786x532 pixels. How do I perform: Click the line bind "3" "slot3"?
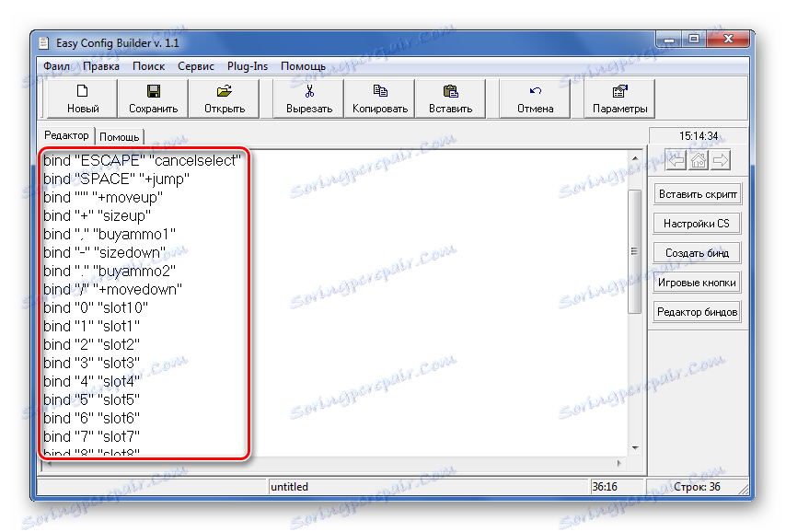coord(91,363)
